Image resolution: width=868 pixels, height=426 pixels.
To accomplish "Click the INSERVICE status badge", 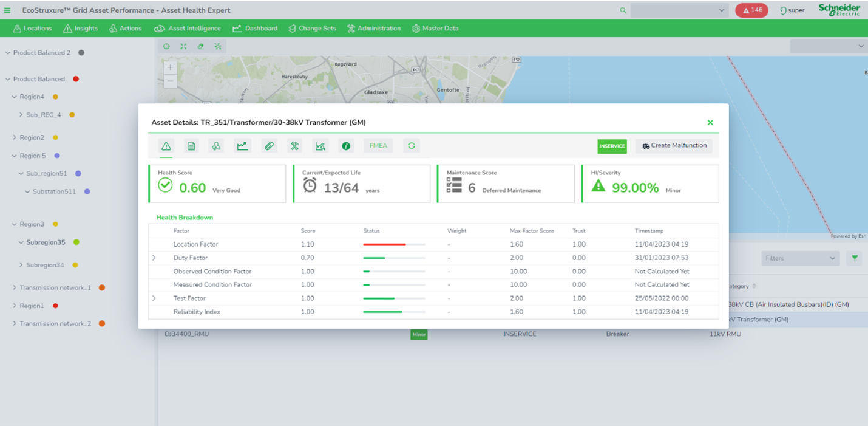I will [x=612, y=146].
